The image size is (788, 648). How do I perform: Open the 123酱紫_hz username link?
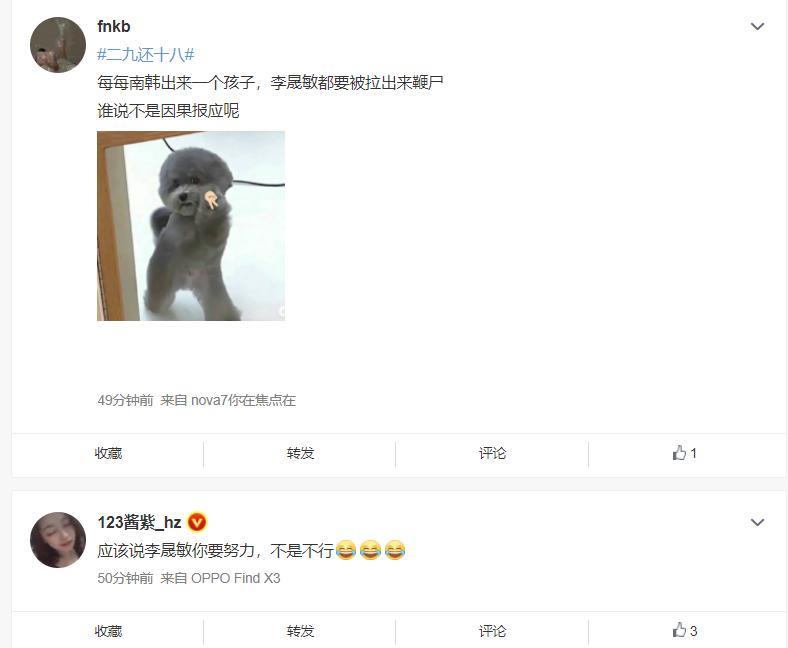(139, 522)
